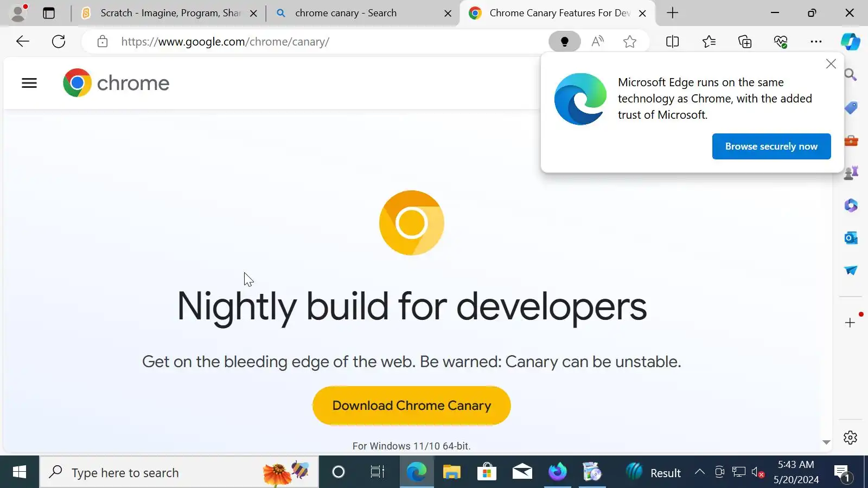Open sidebar settings gear
Screen dimensions: 868x488
click(850, 437)
